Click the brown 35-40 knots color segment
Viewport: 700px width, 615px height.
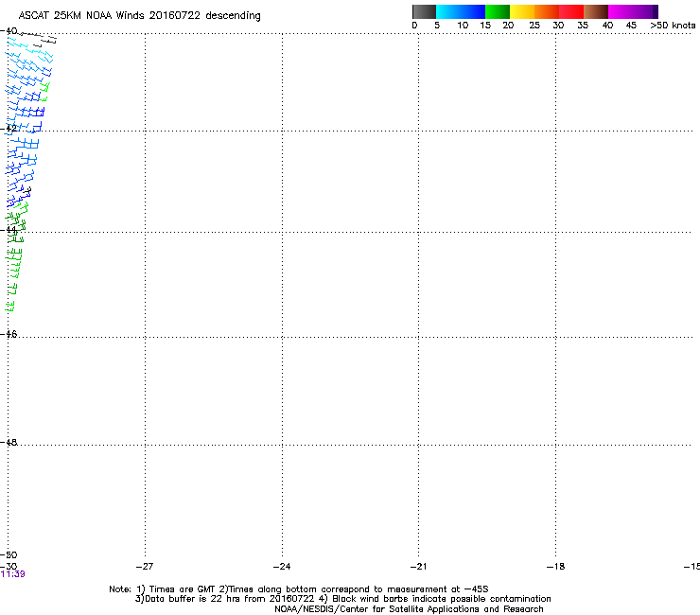click(596, 11)
